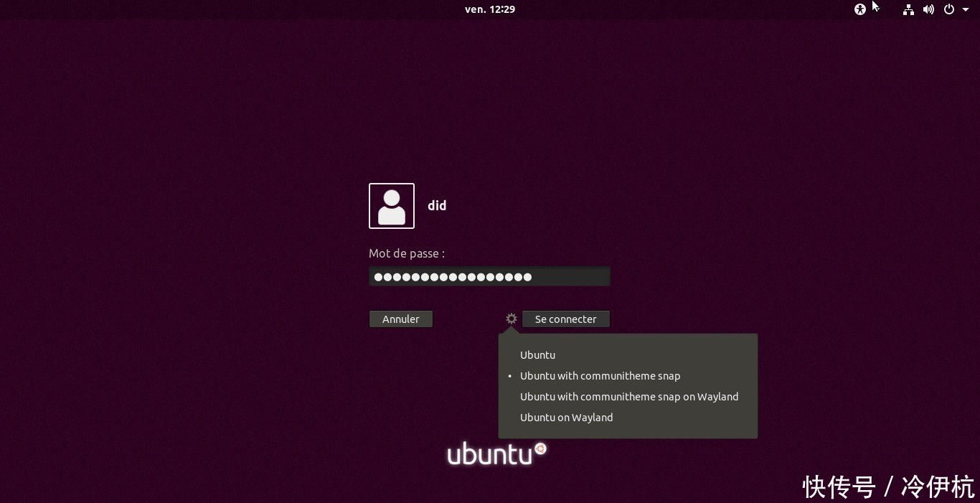Click the gear session selector icon
Image resolution: width=980 pixels, height=503 pixels.
[x=511, y=319]
